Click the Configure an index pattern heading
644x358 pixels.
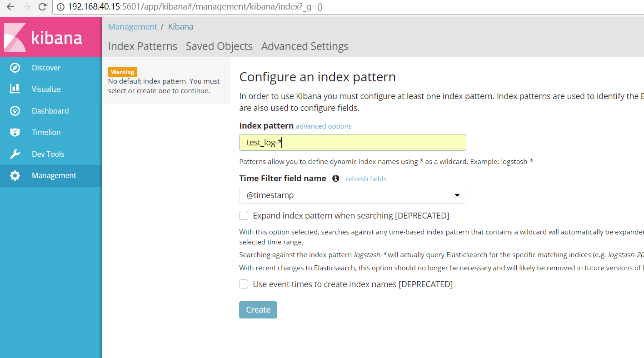(x=318, y=77)
